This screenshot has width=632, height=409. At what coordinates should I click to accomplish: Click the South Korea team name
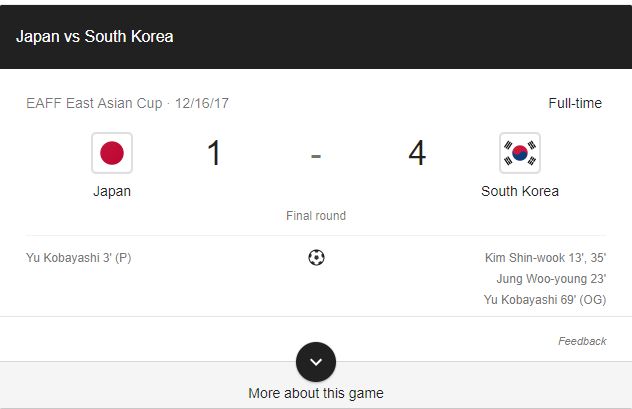point(520,191)
